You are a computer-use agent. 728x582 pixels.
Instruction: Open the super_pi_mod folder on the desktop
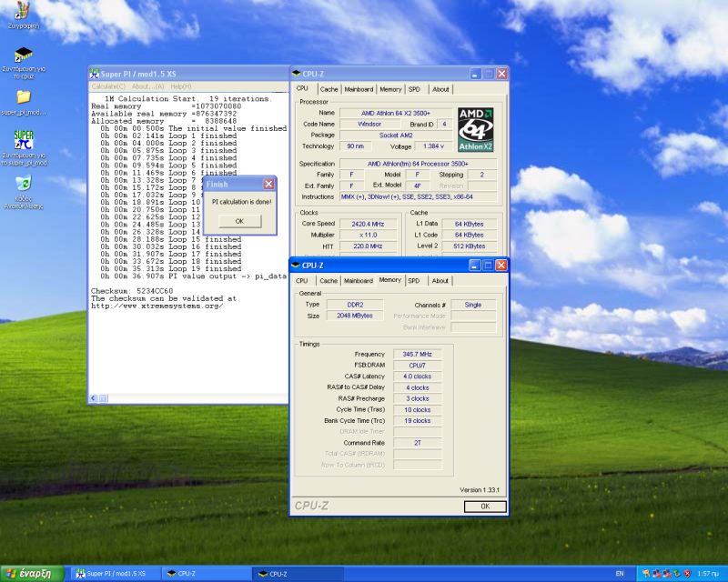point(24,96)
